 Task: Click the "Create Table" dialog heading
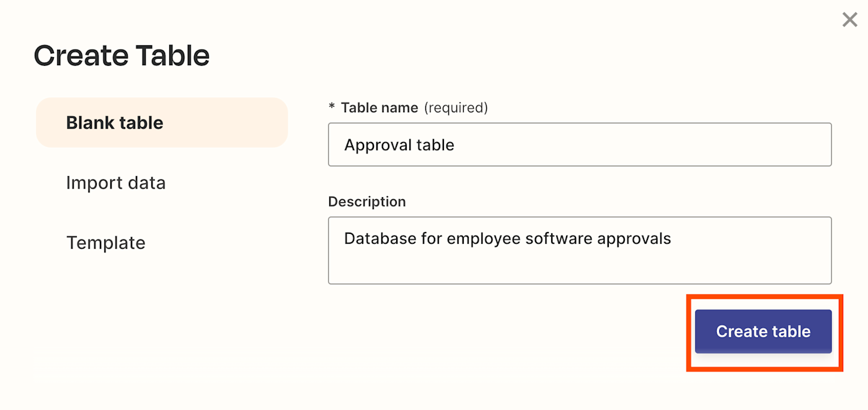[122, 56]
